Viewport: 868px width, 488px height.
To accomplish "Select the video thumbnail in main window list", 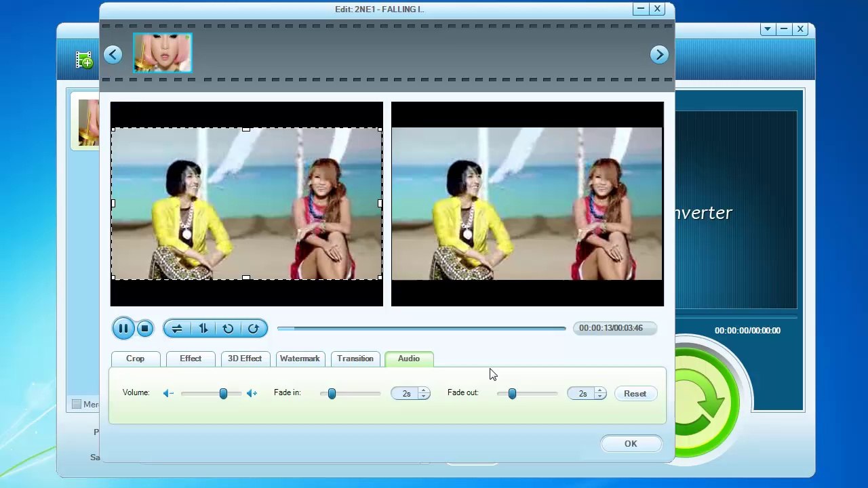I will 87,122.
